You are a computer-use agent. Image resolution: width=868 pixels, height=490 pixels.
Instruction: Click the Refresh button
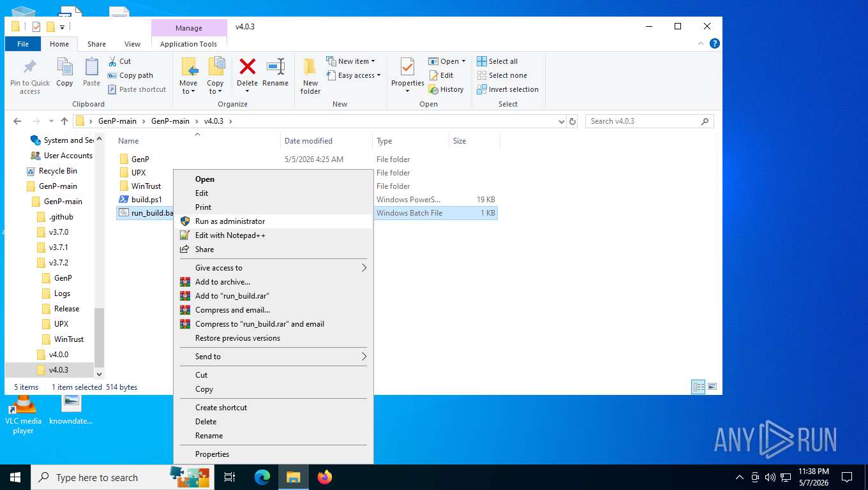(x=572, y=121)
